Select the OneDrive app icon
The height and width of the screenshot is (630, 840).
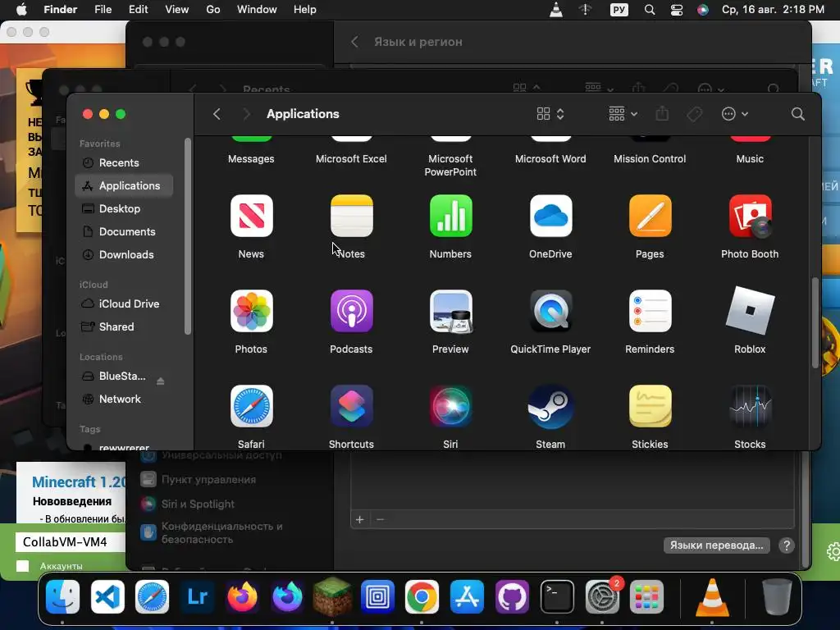(x=550, y=216)
